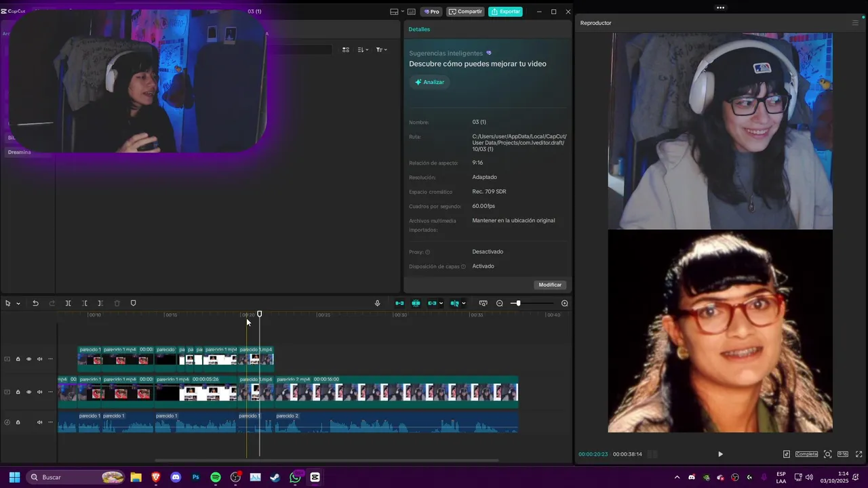The image size is (868, 488).
Task: Select the parecido 2 audio clip
Action: point(396,422)
